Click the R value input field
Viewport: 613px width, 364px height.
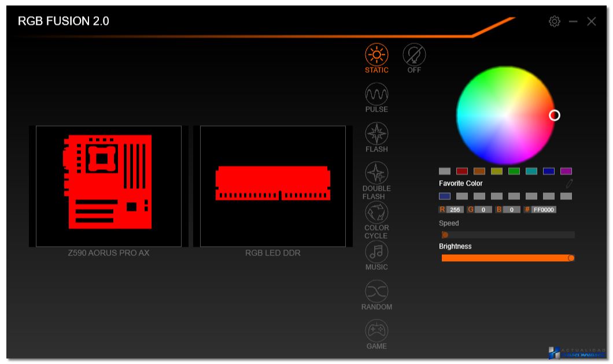(x=455, y=210)
